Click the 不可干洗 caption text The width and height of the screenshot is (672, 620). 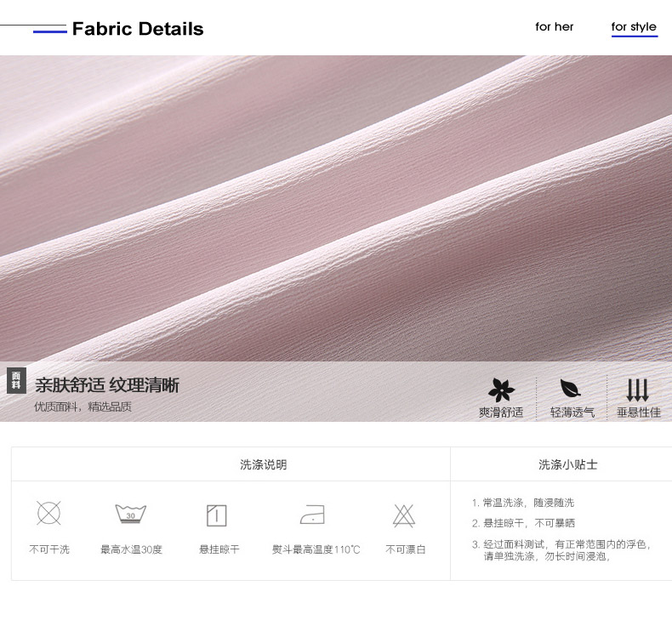click(x=49, y=549)
